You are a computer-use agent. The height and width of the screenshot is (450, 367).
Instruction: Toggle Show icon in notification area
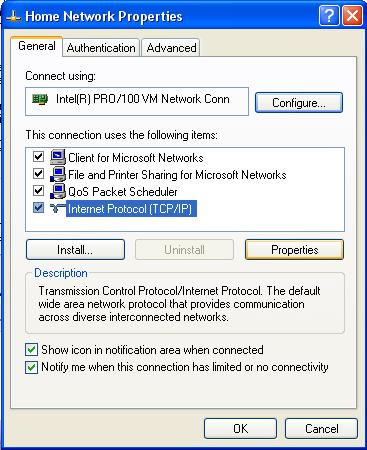[x=31, y=350]
